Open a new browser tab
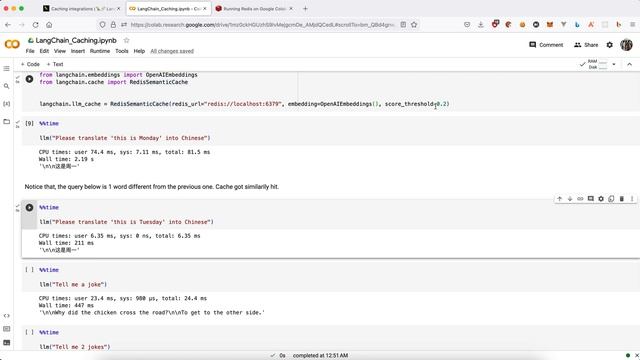The height and width of the screenshot is (360, 640). coord(305,9)
